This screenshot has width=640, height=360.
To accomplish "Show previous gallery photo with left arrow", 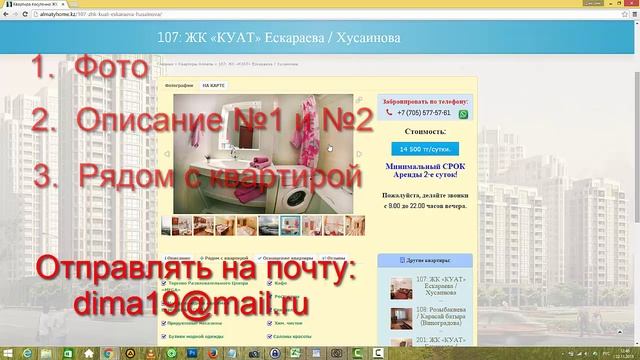I will pos(167,154).
